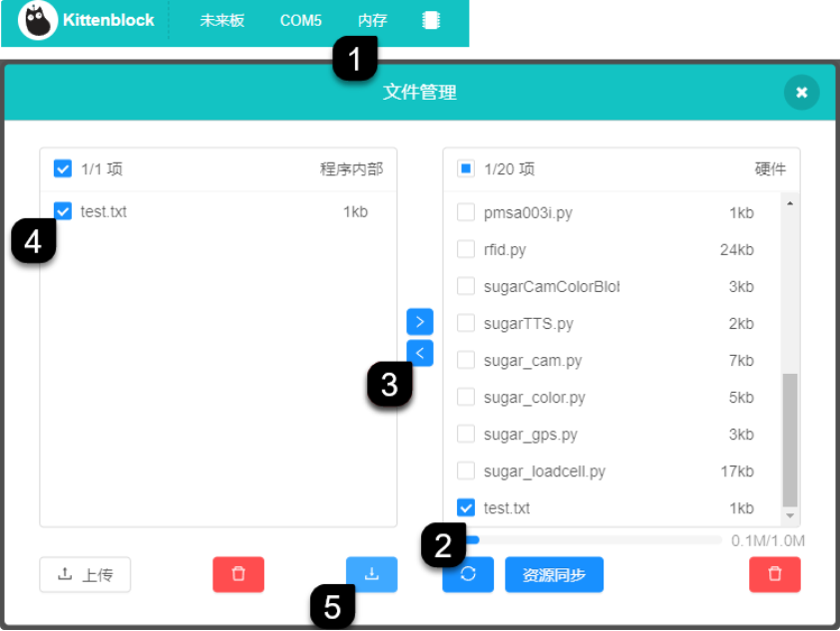Click the left-arrow transfer button
This screenshot has width=840, height=631.
(420, 353)
